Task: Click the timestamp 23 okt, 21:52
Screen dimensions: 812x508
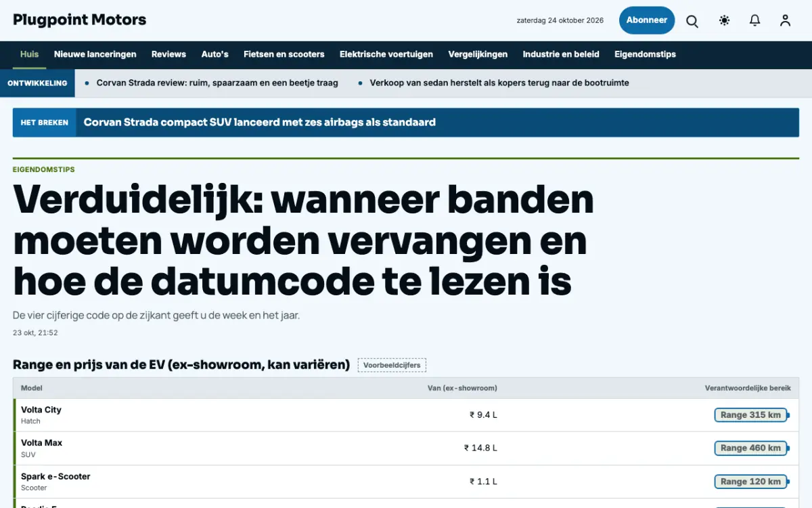Action: pyautogui.click(x=35, y=333)
